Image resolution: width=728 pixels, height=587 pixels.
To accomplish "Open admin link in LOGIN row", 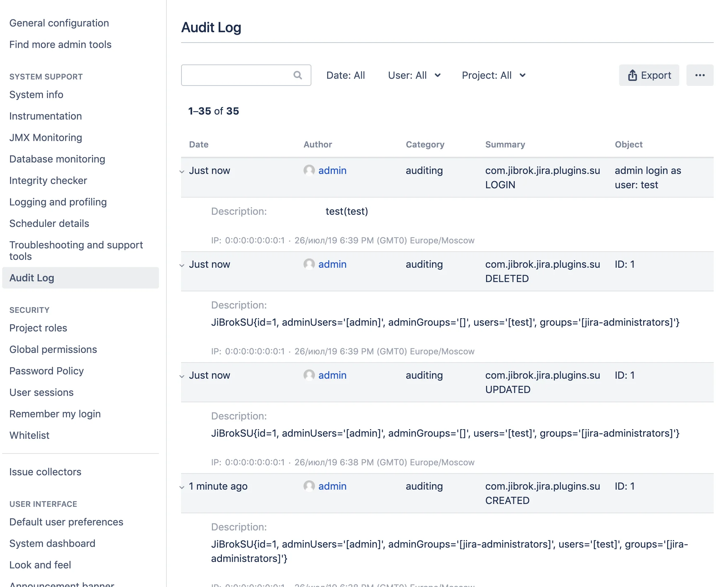I will tap(332, 170).
